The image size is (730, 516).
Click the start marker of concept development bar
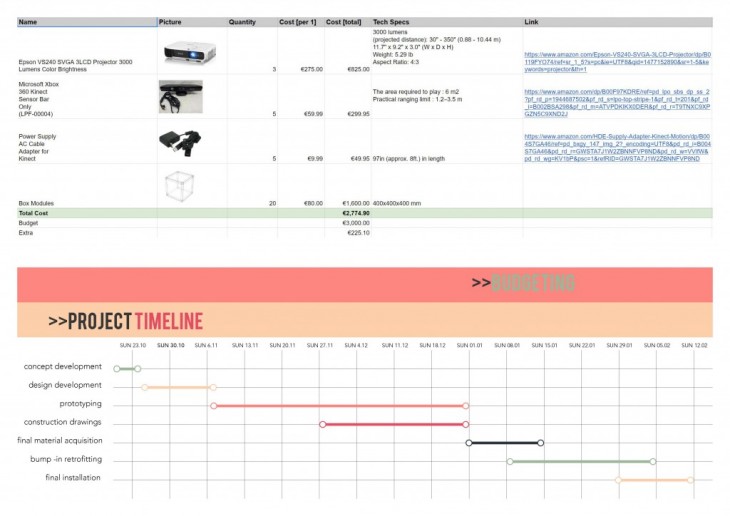[x=117, y=369]
